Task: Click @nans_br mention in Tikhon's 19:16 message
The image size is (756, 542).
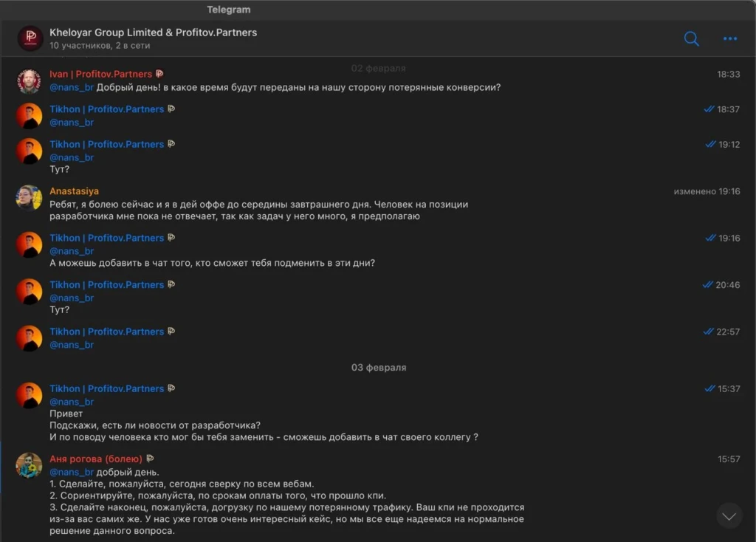Action: click(72, 251)
